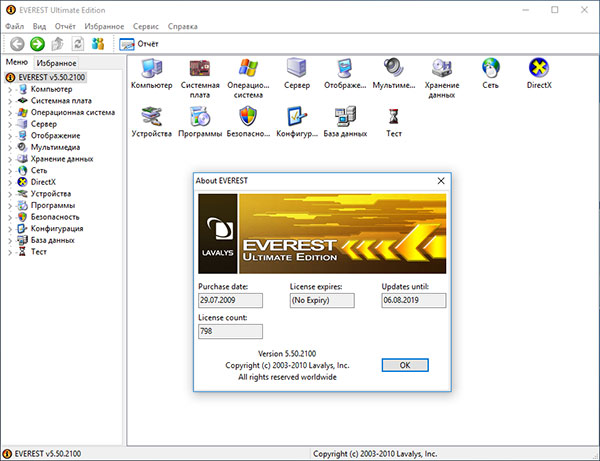Switch to the Избранное sidebar tab
Viewport: 600px width, 461px height.
pos(56,63)
